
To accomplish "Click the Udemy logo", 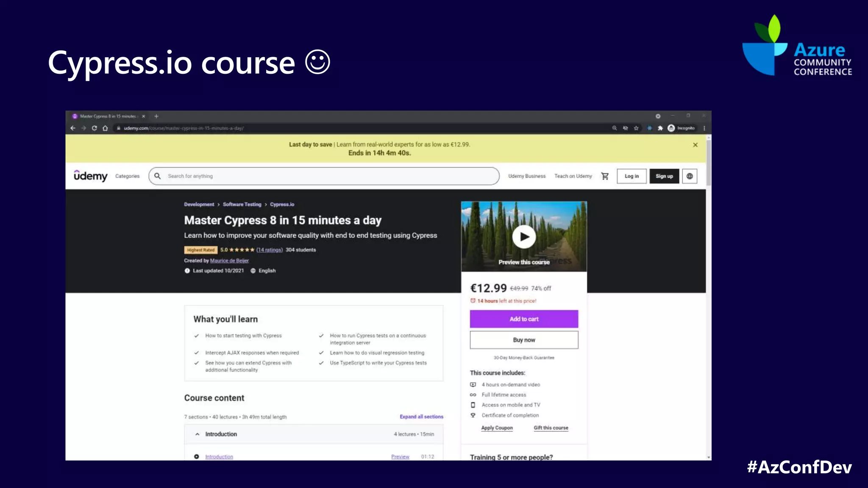I will [x=91, y=175].
